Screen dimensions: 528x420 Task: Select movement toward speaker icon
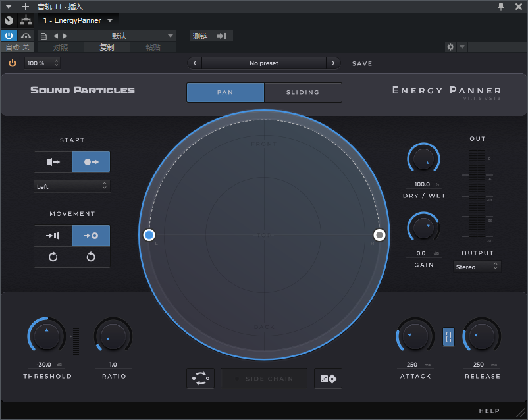53,236
